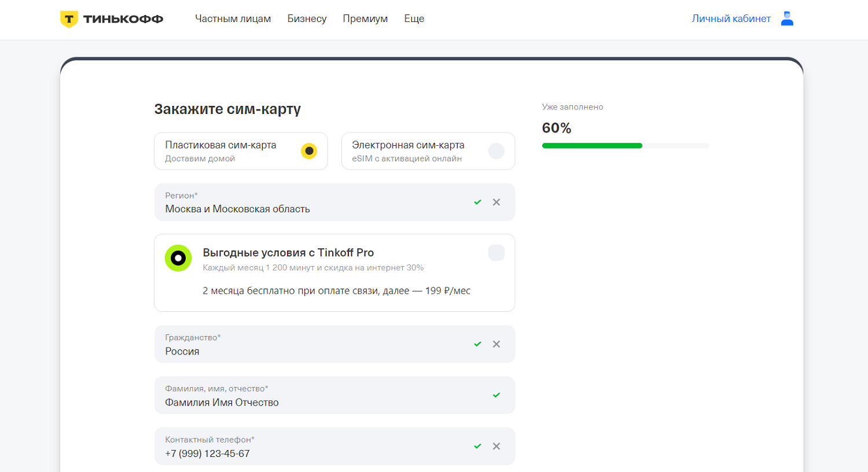The image size is (868, 472).
Task: Click the Выгодные условия с Tinkoff Pro title
Action: pyautogui.click(x=288, y=253)
